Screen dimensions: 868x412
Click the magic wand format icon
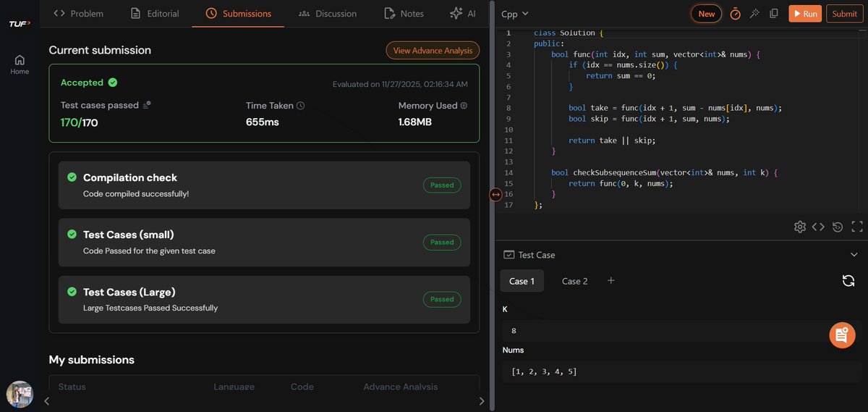point(754,14)
